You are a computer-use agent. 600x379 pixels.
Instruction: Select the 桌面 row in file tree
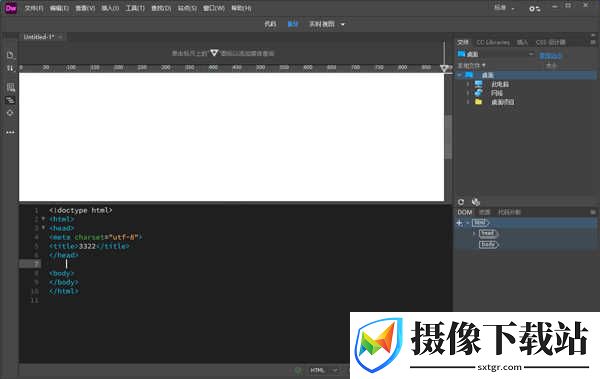point(526,75)
